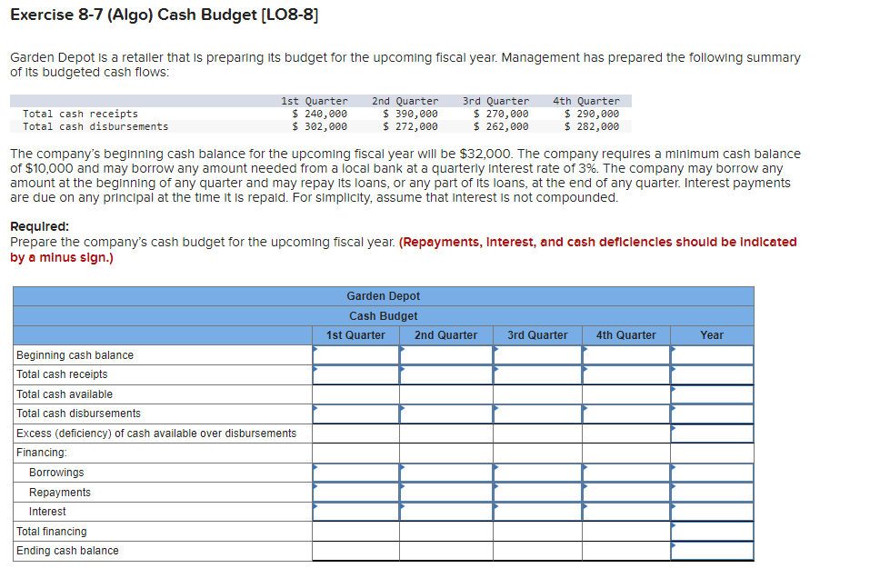Select the Cash Budget header row
Viewport: 870px width, 588px height.
[x=383, y=315]
